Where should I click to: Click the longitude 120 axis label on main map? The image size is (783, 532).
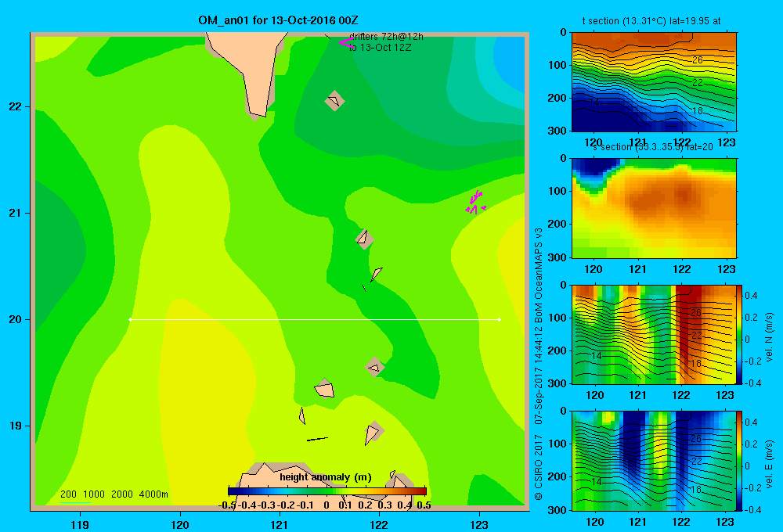pyautogui.click(x=180, y=524)
